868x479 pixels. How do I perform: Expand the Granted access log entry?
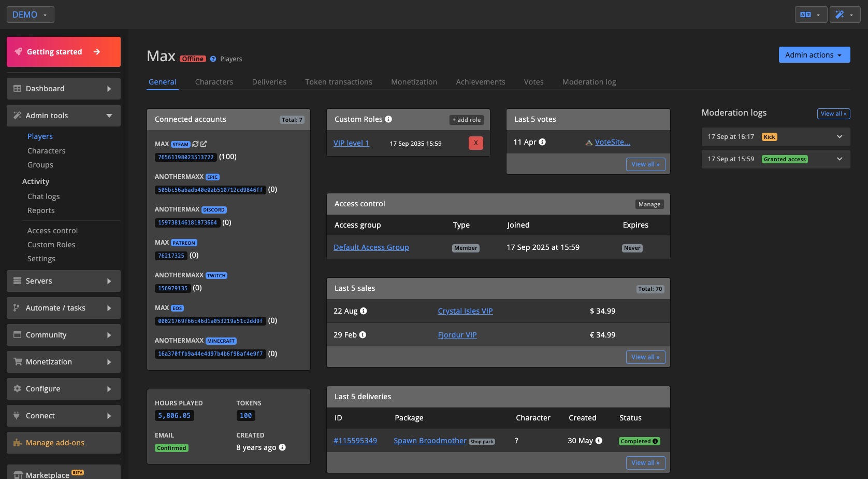[x=839, y=159]
